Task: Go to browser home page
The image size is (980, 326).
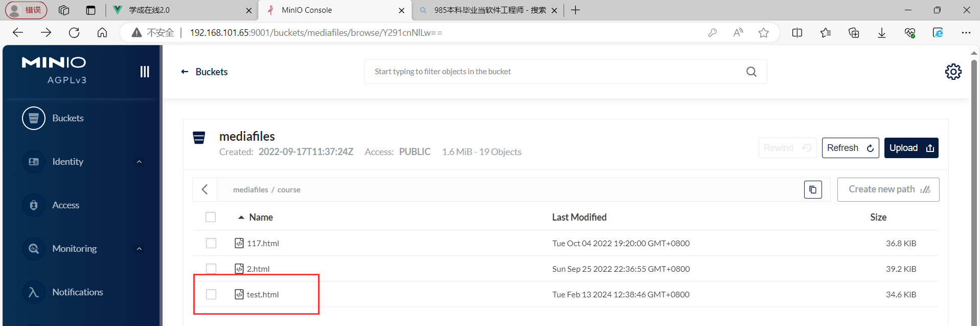Action: (x=102, y=33)
